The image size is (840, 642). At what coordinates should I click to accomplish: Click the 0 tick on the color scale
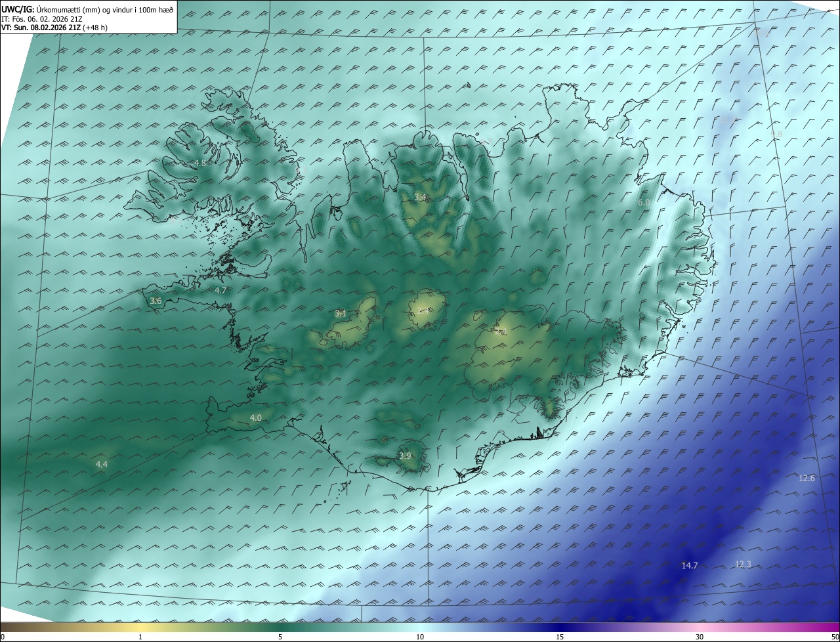pos(3,637)
